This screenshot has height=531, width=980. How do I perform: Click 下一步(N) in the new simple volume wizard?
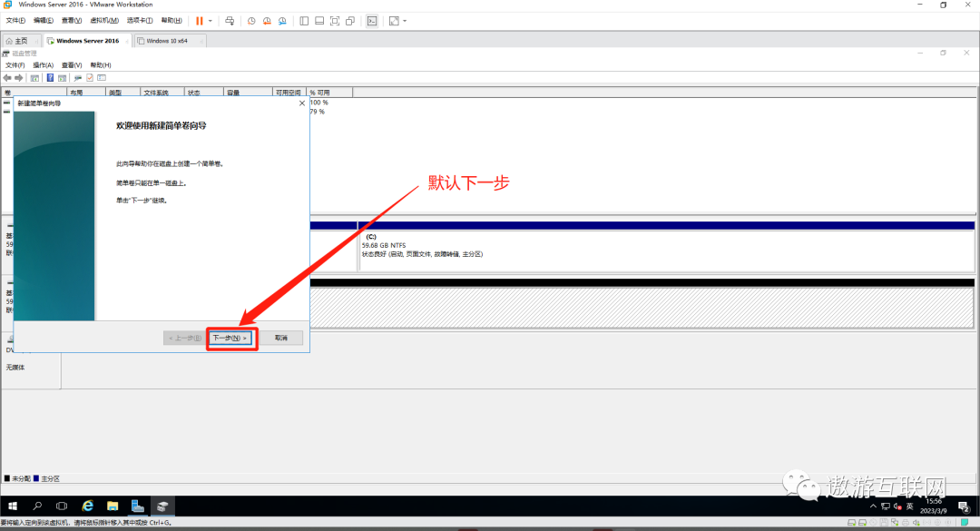[x=230, y=338]
